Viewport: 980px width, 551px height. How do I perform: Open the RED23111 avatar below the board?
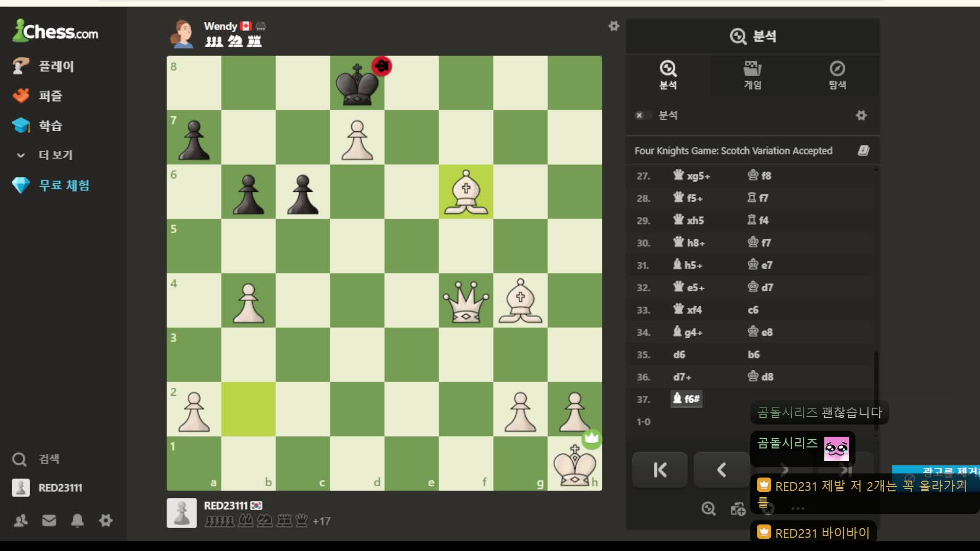pyautogui.click(x=182, y=513)
